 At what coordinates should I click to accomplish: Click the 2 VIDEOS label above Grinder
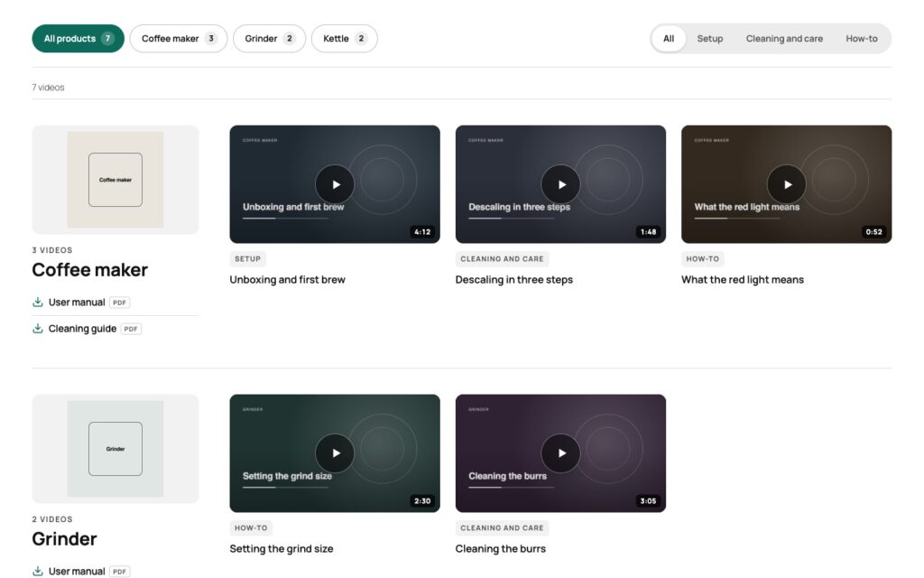[x=52, y=519]
